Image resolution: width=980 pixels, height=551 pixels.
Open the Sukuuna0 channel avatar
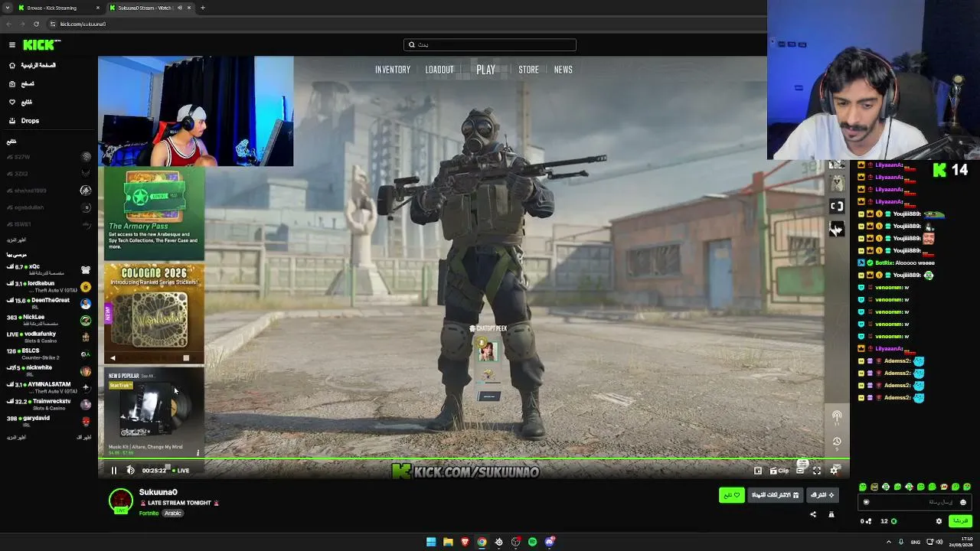pos(120,500)
